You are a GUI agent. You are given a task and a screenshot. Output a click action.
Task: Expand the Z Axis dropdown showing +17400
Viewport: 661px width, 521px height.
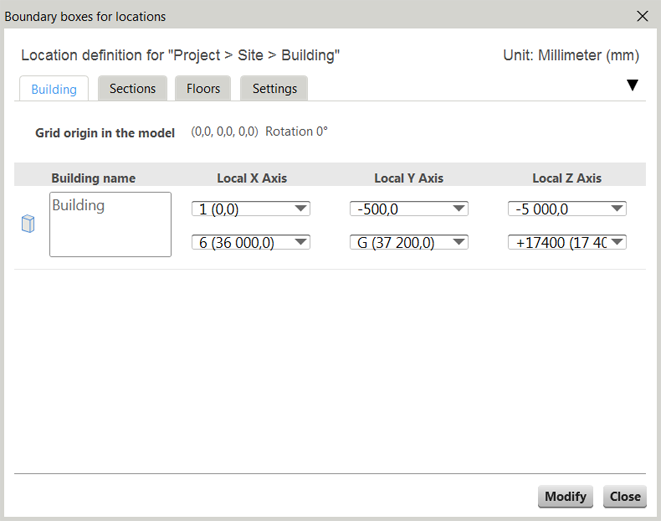[x=567, y=242]
